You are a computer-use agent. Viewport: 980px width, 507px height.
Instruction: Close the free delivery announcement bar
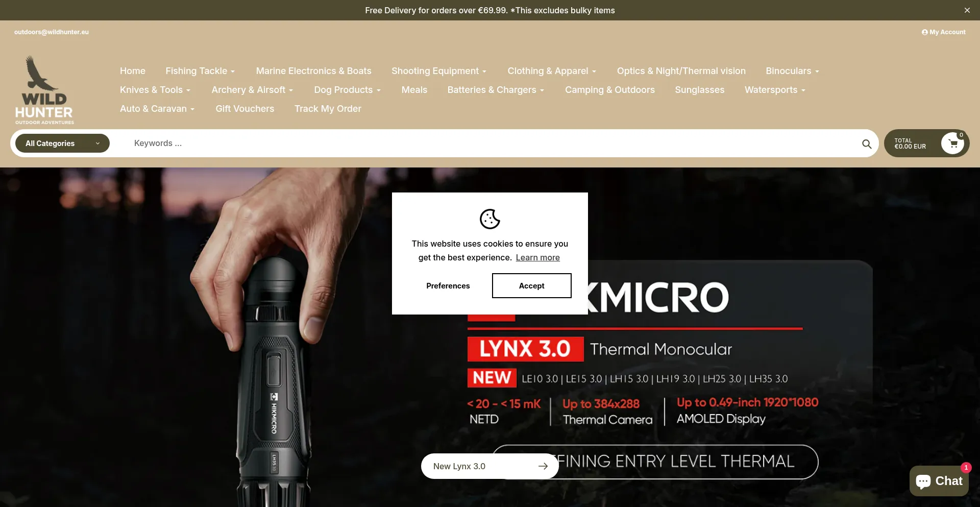967,10
